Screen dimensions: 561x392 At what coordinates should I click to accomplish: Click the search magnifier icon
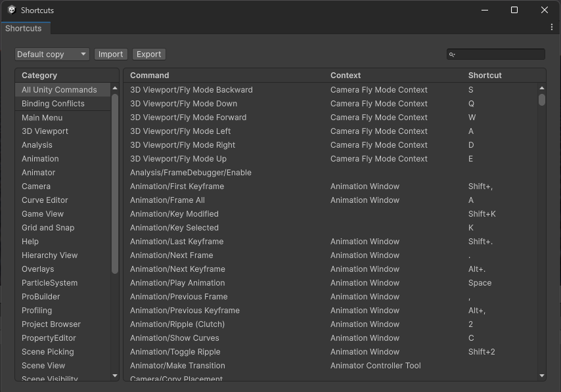pyautogui.click(x=452, y=54)
